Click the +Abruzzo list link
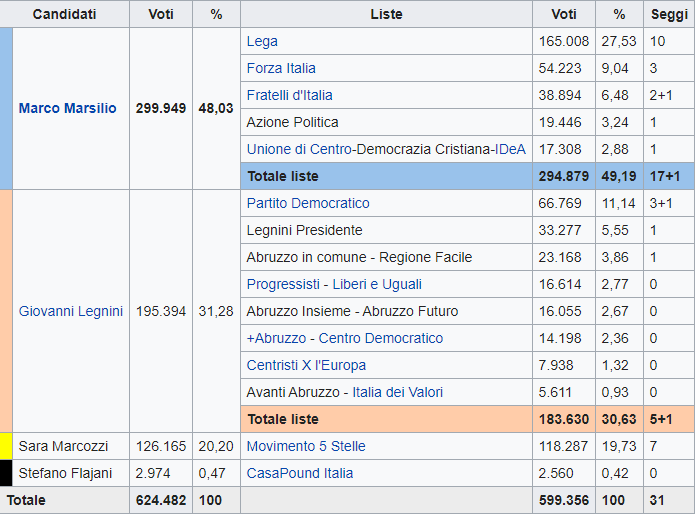The width and height of the screenshot is (695, 514). pyautogui.click(x=282, y=338)
